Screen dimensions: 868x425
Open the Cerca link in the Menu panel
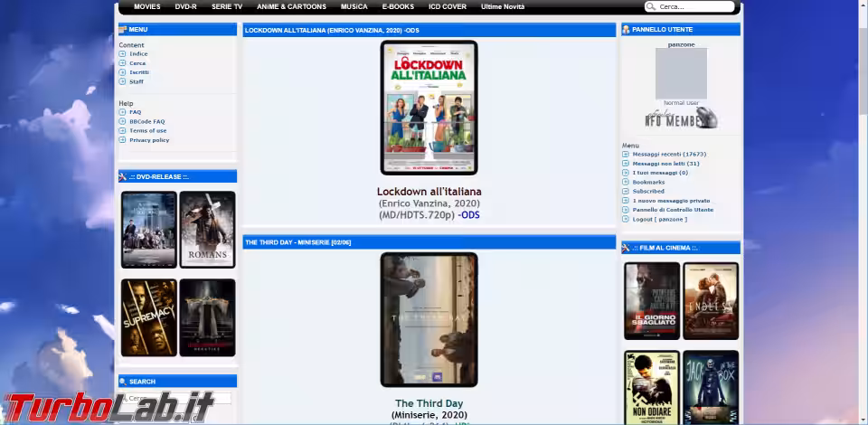point(137,63)
